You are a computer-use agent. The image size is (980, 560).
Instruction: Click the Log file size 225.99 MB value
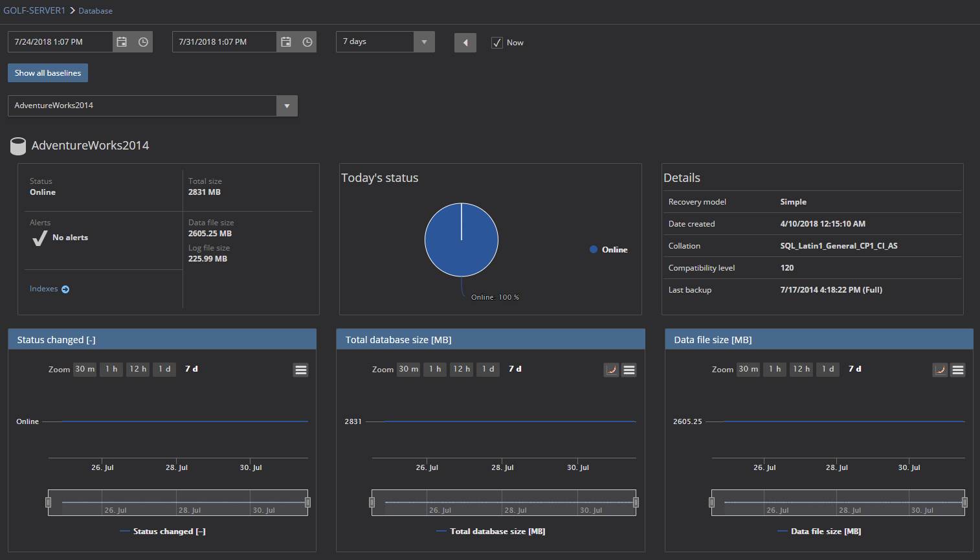[208, 259]
